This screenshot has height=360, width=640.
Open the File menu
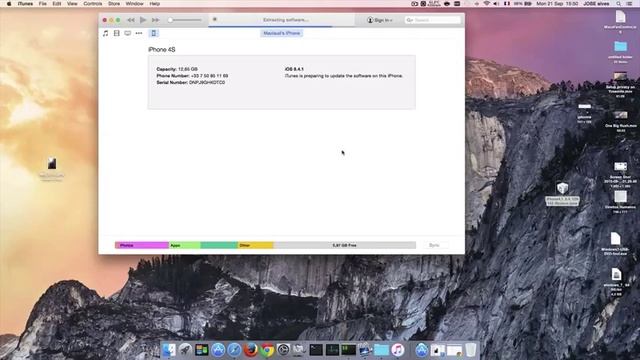click(42, 4)
